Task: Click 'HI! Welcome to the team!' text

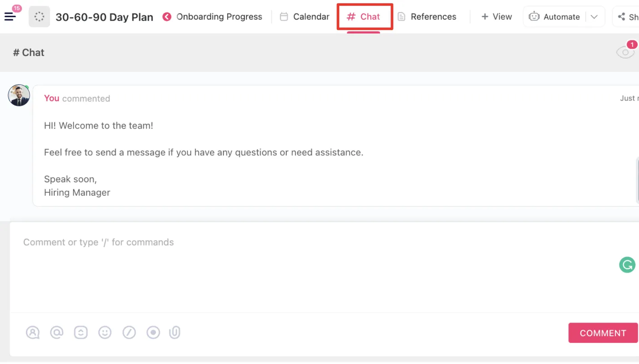Action: click(x=98, y=125)
